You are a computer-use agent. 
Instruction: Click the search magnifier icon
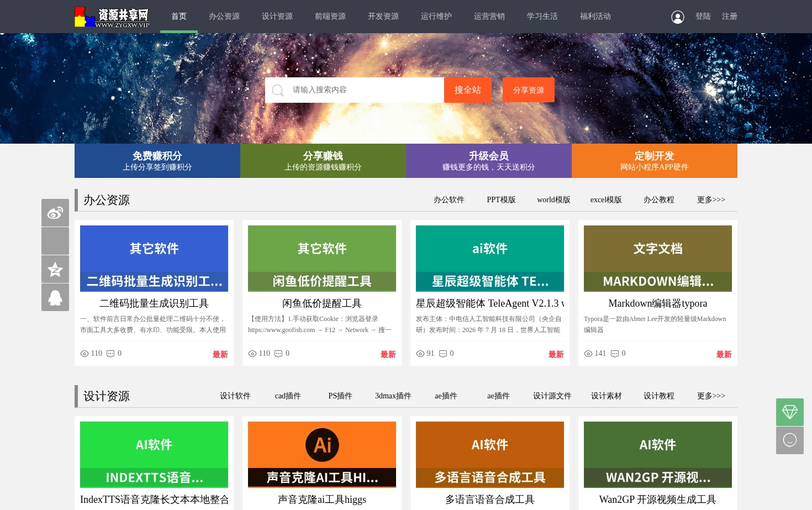point(278,90)
